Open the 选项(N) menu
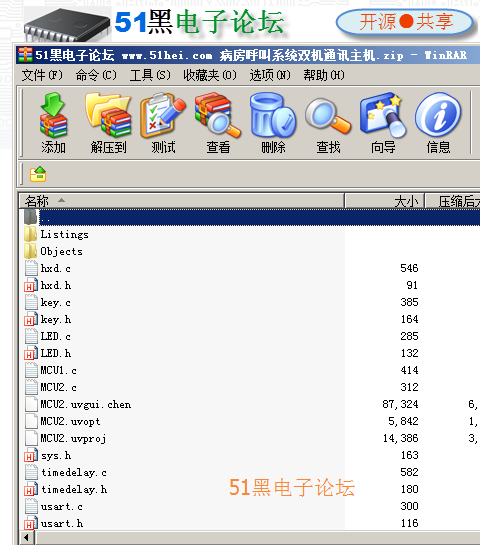Viewport: 480px width, 545px height. (x=270, y=75)
